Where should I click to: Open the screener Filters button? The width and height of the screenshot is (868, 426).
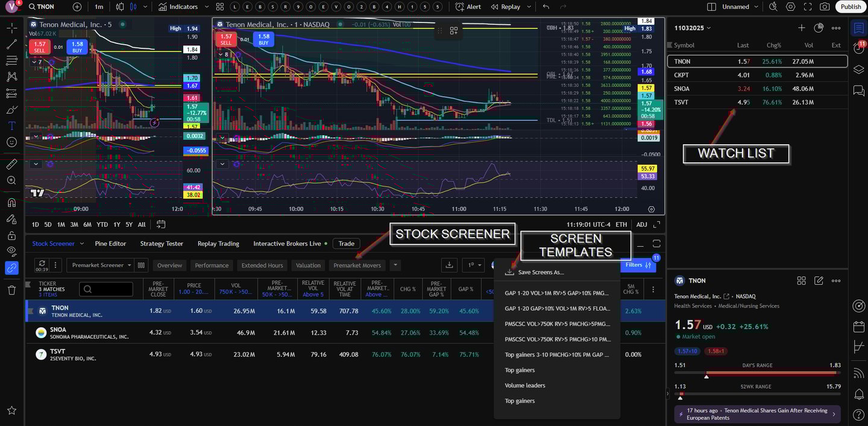(x=638, y=265)
